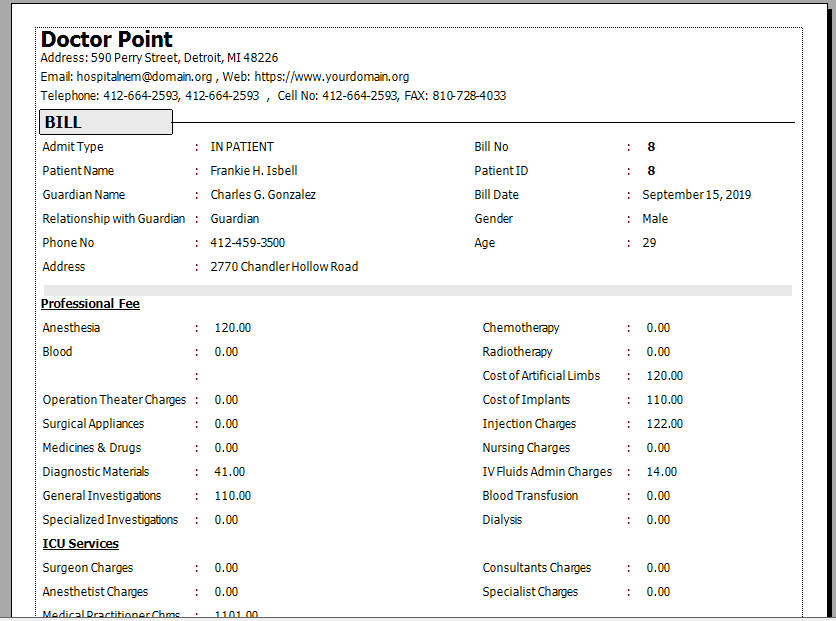Click the Medical Practitioner amount 1101.00
This screenshot has width=836, height=621.
[236, 615]
